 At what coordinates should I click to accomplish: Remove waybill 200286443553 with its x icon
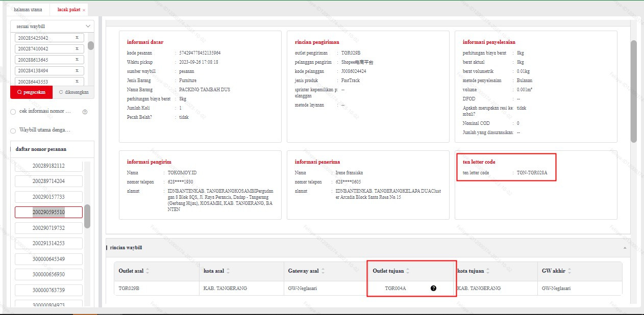coord(77,81)
